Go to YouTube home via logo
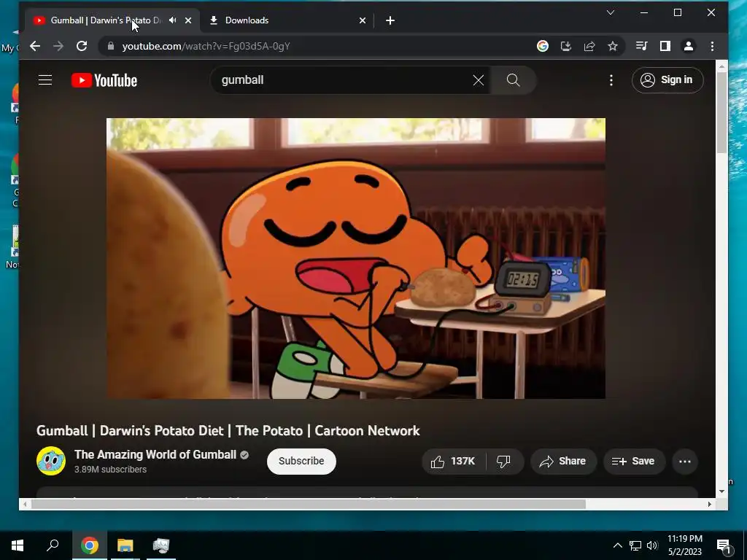The image size is (747, 560). 104,80
